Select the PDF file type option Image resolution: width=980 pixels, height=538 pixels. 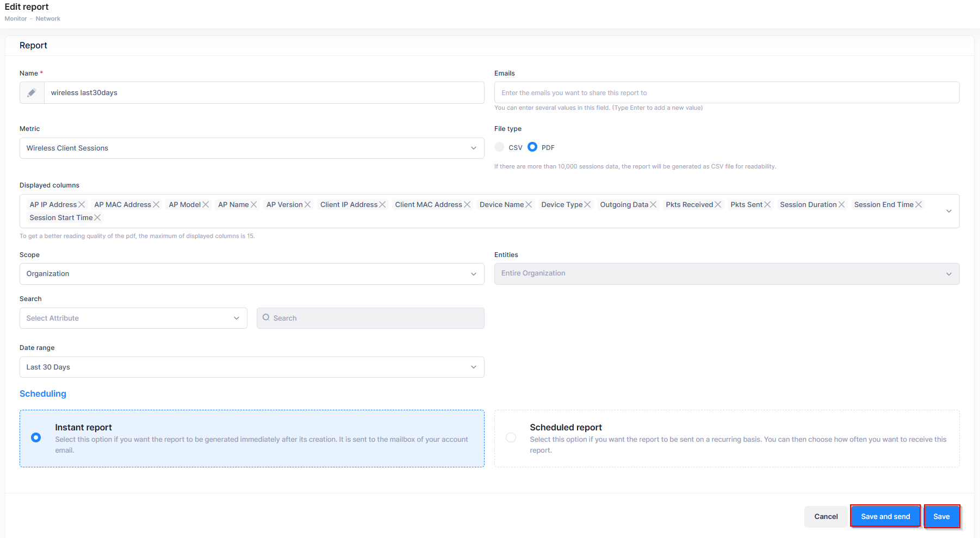click(532, 147)
